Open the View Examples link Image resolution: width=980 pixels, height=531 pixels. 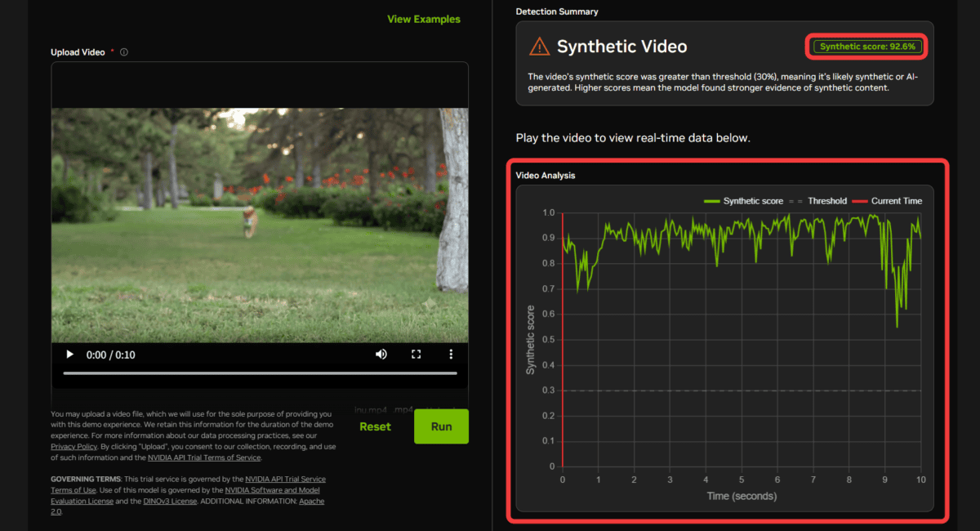click(424, 19)
